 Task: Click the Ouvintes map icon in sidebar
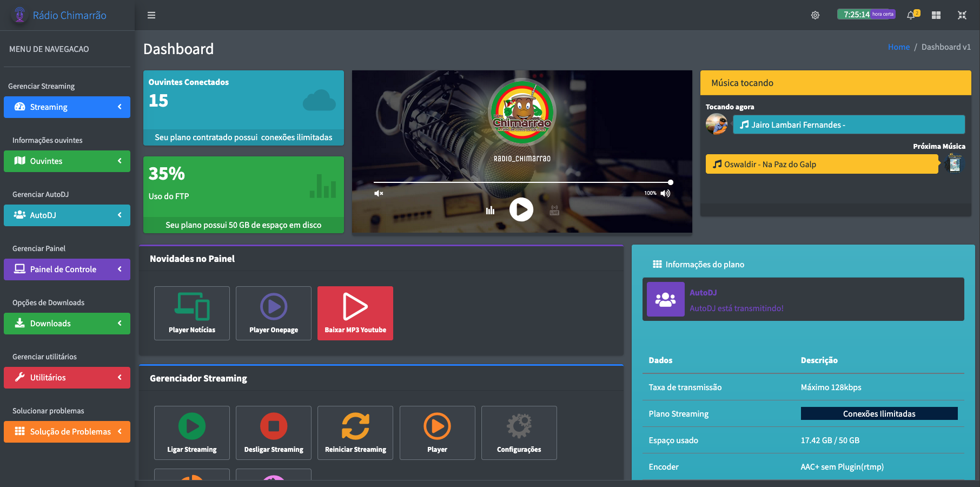20,161
